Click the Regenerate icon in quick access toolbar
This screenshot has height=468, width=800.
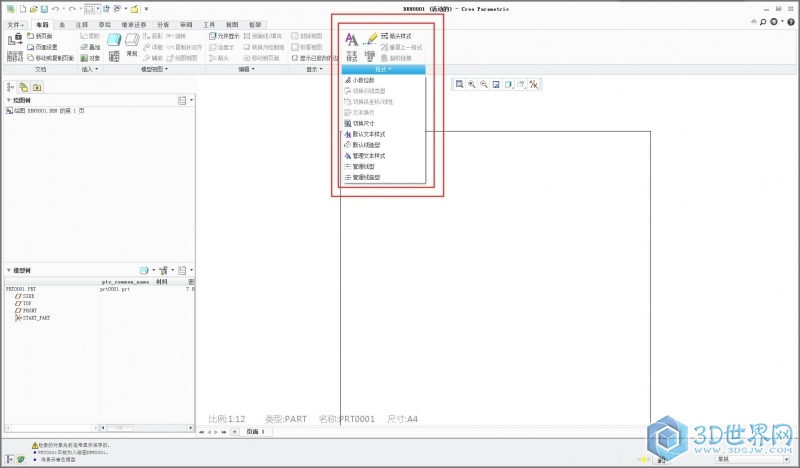[x=106, y=9]
